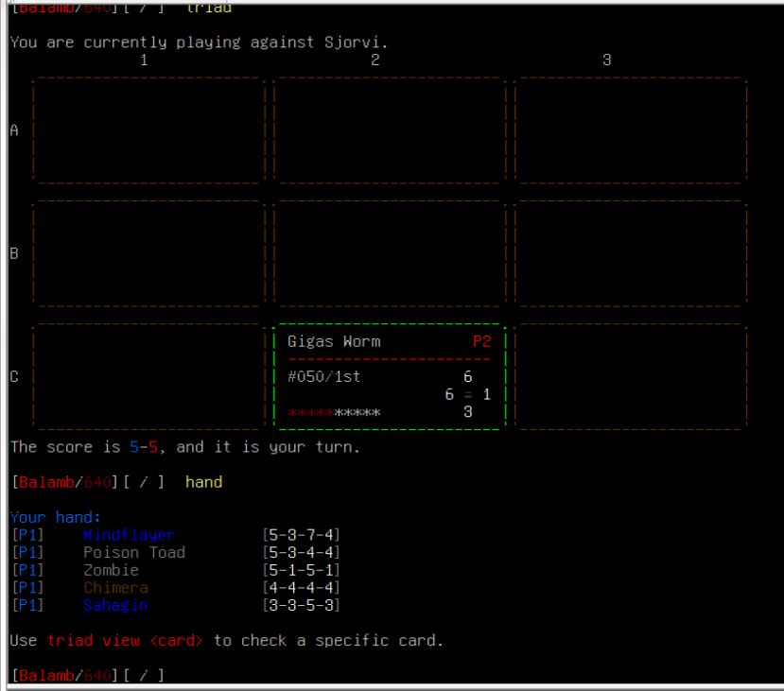This screenshot has height=691, width=784.
Task: Select the 'Mindflayer' card in hand
Action: pyautogui.click(x=130, y=535)
